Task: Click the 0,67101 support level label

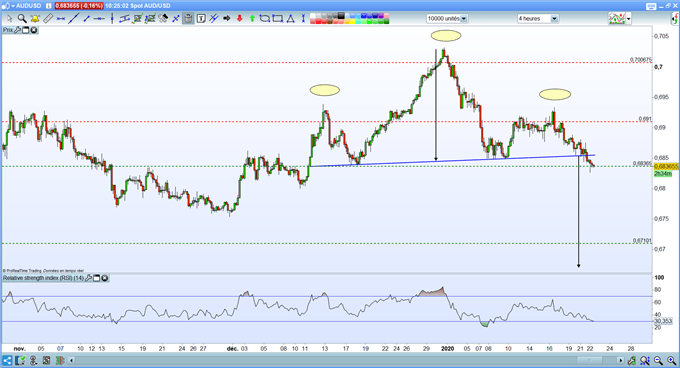Action: 642,240
